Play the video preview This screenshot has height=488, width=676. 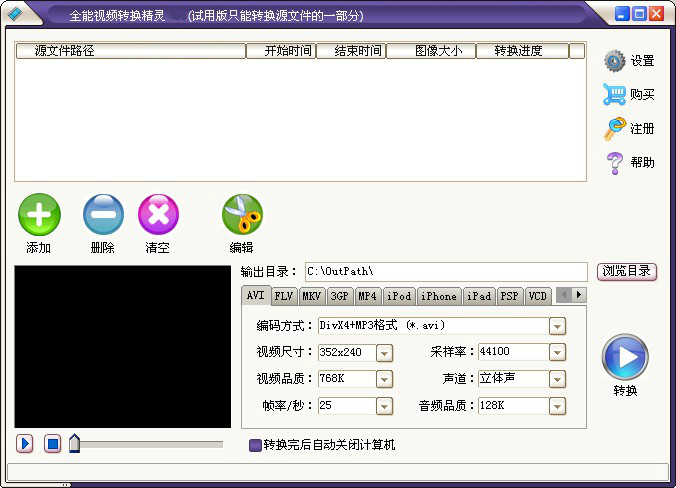tap(25, 444)
